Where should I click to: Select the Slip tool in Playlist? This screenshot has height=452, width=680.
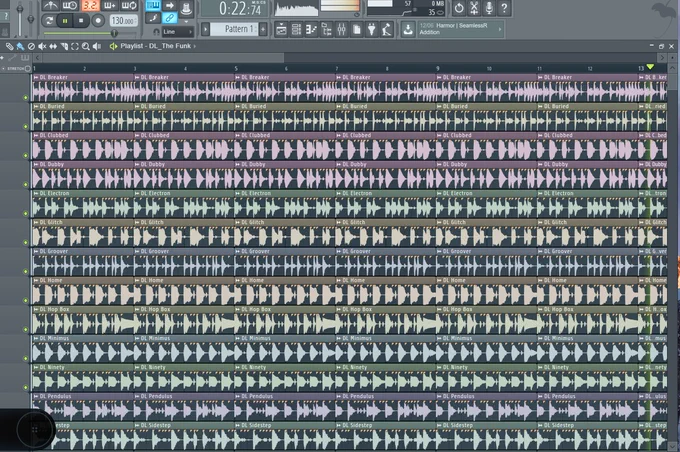[x=53, y=46]
